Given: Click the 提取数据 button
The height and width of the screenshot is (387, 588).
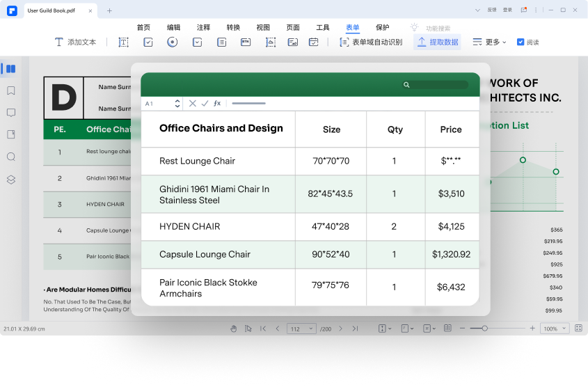Looking at the screenshot, I should [x=438, y=42].
